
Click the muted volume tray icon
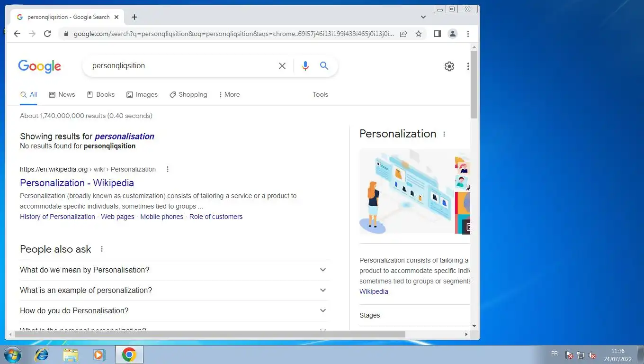click(592, 355)
